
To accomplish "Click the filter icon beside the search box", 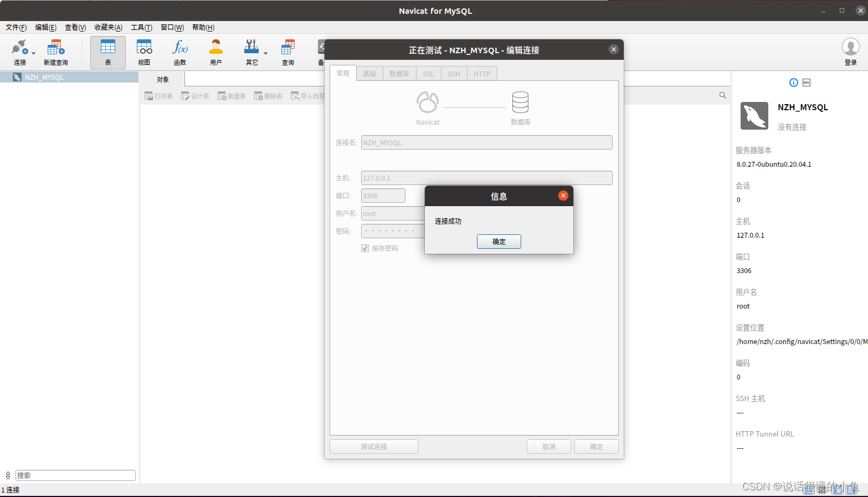I will (8, 475).
